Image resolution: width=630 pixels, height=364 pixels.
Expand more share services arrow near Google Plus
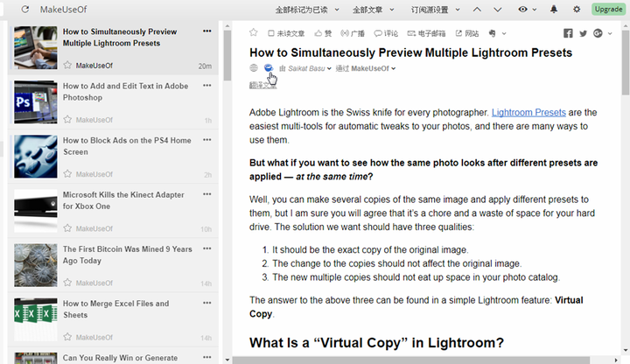coord(610,34)
